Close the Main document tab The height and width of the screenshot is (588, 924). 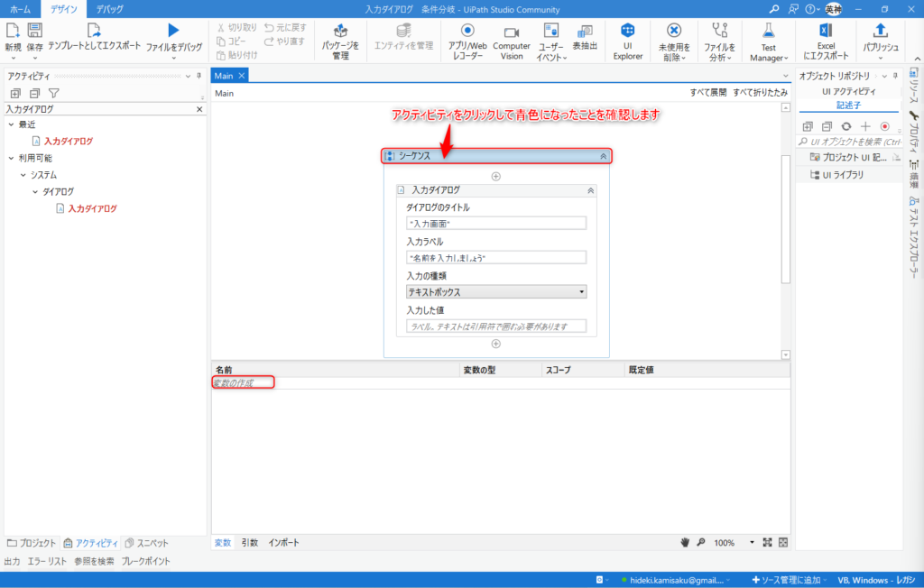pyautogui.click(x=242, y=76)
